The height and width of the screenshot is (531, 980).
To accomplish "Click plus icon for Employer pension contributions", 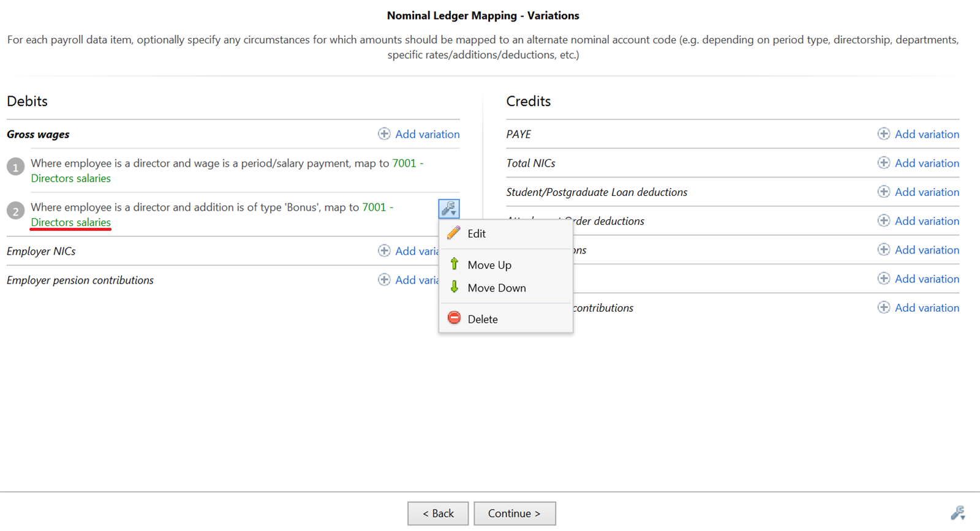I will tap(384, 279).
